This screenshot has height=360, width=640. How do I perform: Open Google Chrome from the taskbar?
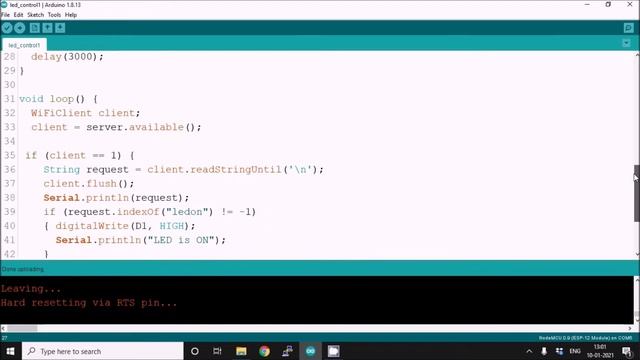pos(264,351)
